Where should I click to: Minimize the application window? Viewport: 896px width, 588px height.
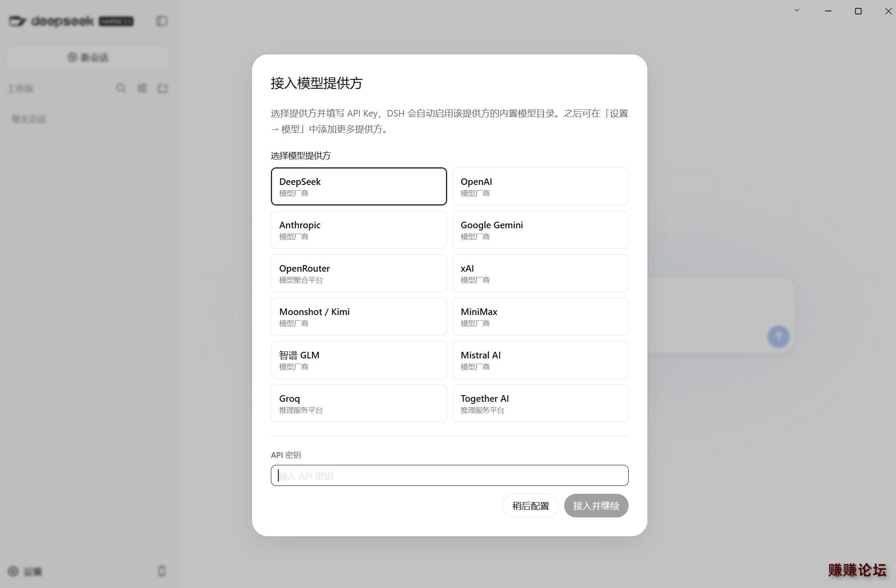coord(828,11)
